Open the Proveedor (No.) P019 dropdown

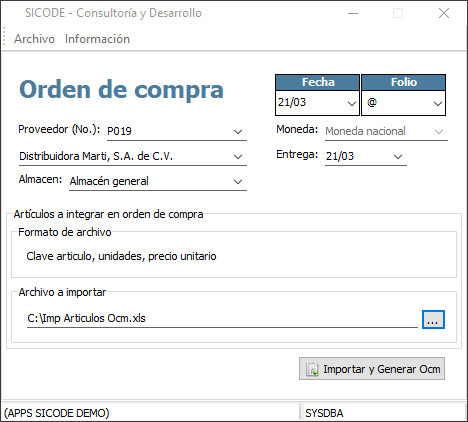[x=238, y=132]
